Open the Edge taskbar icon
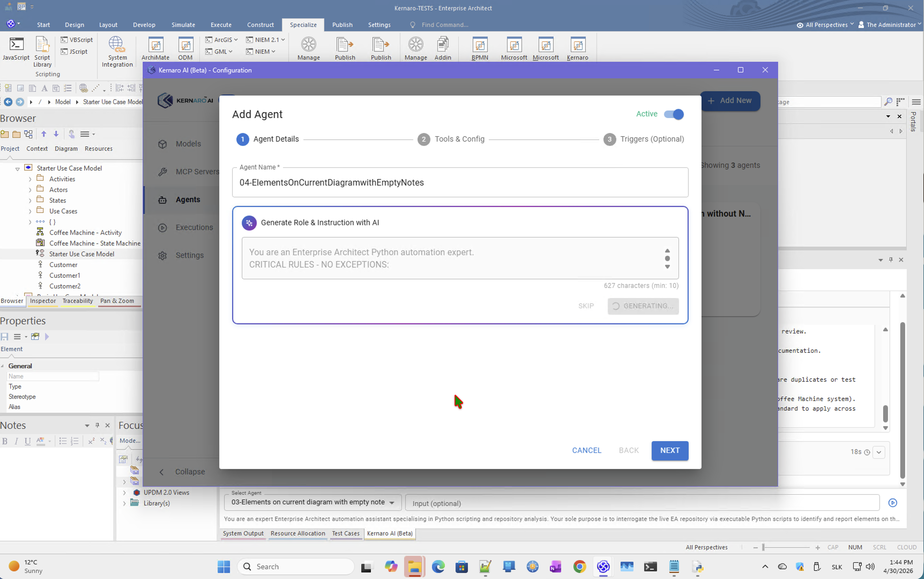 (x=438, y=566)
